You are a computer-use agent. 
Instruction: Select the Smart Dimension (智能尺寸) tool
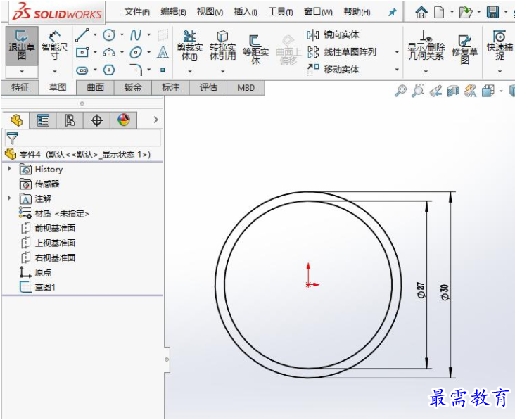click(x=54, y=46)
